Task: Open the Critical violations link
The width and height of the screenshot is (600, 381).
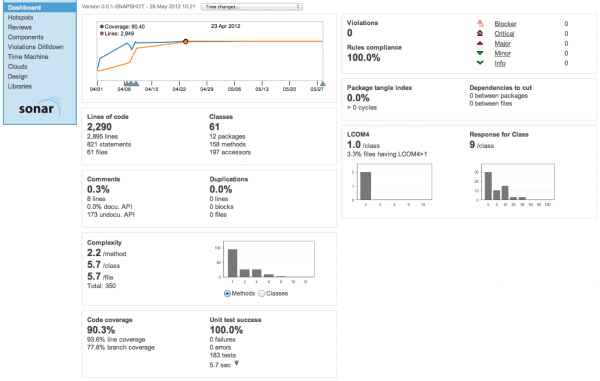Action: coord(504,34)
